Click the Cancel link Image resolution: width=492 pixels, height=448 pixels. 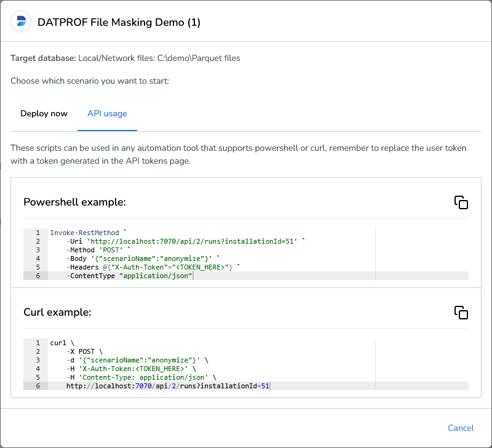(461, 428)
